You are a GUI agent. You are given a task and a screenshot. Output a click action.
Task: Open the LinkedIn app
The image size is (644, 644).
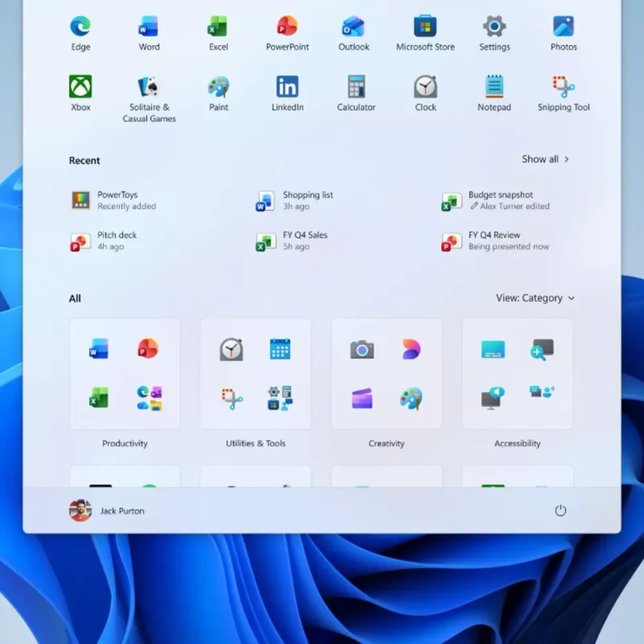(287, 93)
